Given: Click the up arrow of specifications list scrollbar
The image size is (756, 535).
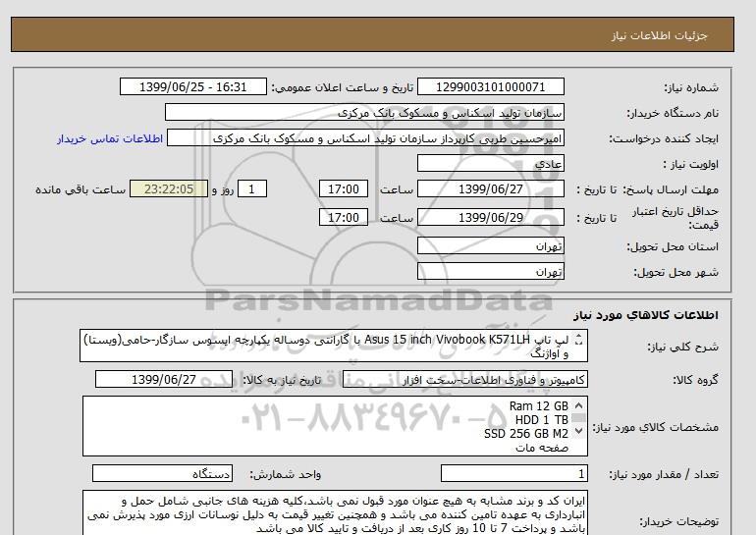Looking at the screenshot, I should click(x=579, y=405).
